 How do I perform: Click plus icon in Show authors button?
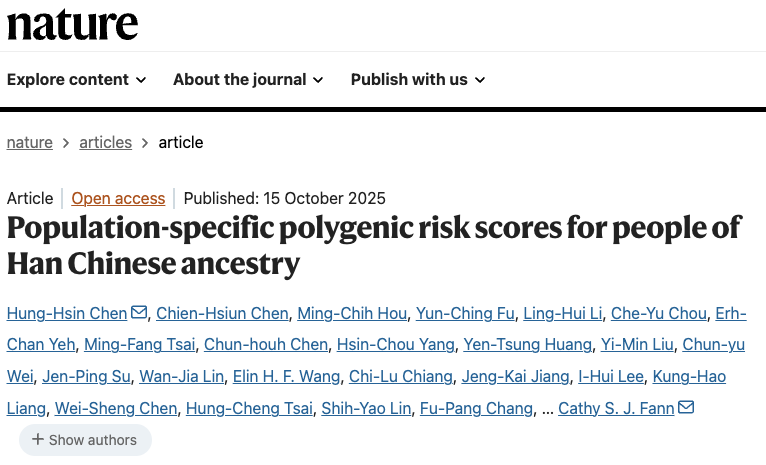(38, 439)
